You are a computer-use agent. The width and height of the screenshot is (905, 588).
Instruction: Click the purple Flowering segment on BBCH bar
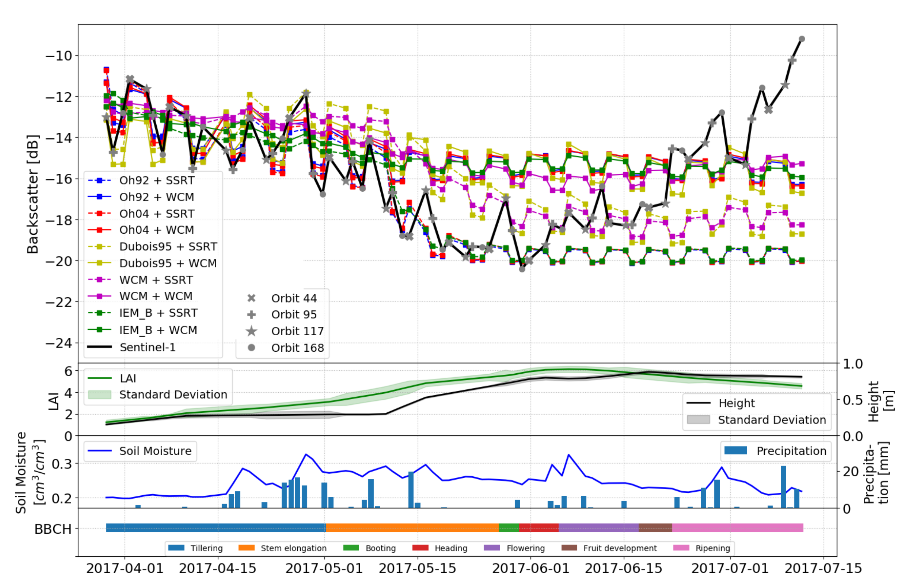point(598,528)
